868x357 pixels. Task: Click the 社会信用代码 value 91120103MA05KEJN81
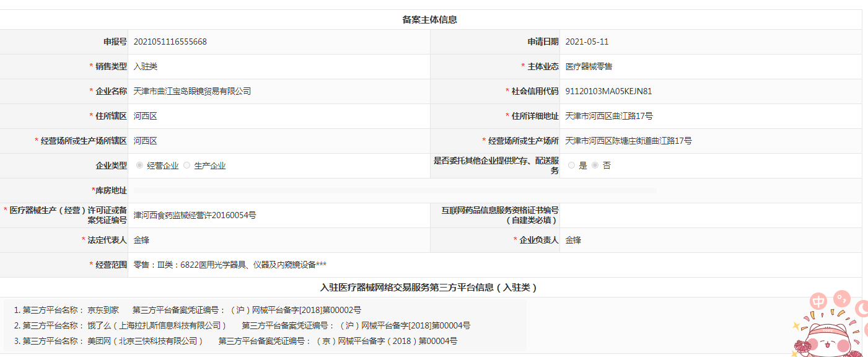608,91
